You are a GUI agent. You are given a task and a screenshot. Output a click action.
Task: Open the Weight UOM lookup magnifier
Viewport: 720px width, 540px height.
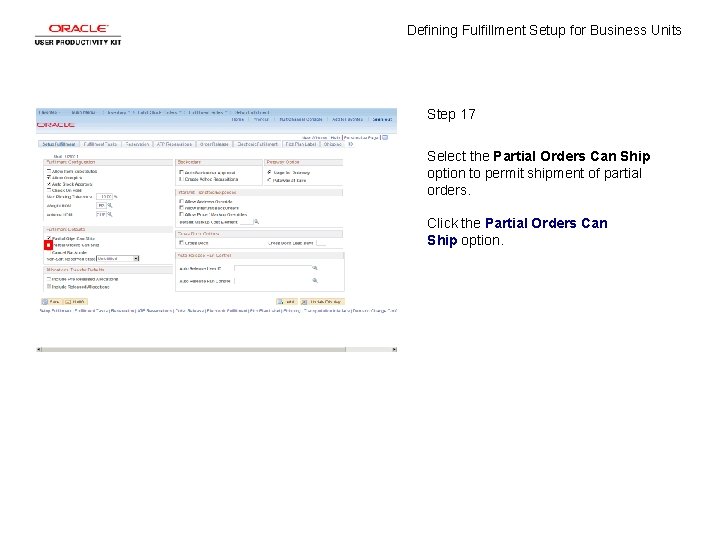[x=110, y=205]
